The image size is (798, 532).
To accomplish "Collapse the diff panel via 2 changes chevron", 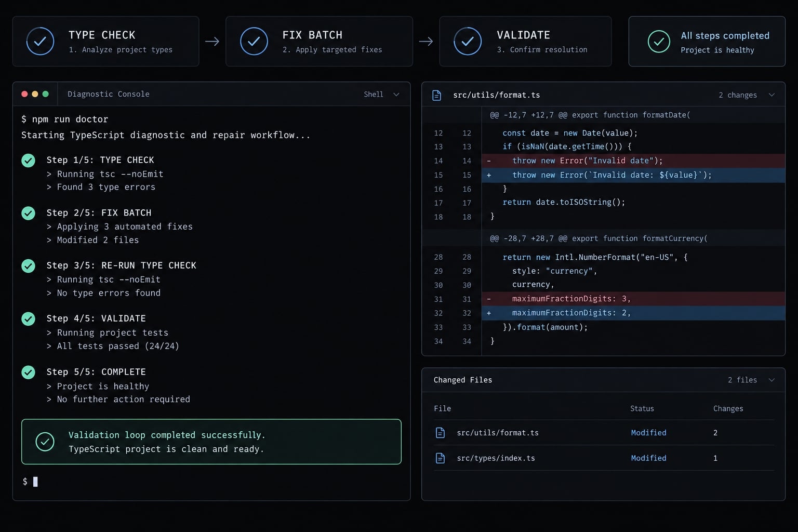I will (x=772, y=95).
